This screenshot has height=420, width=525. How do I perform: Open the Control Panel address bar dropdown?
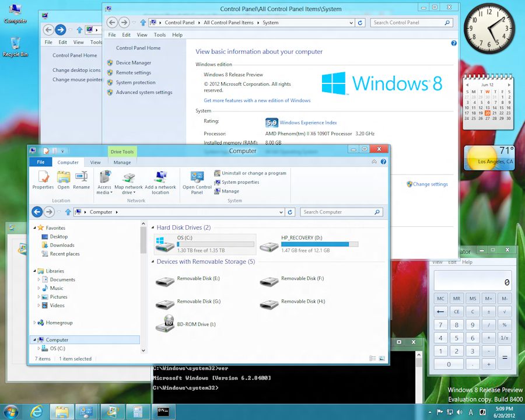pyautogui.click(x=351, y=23)
